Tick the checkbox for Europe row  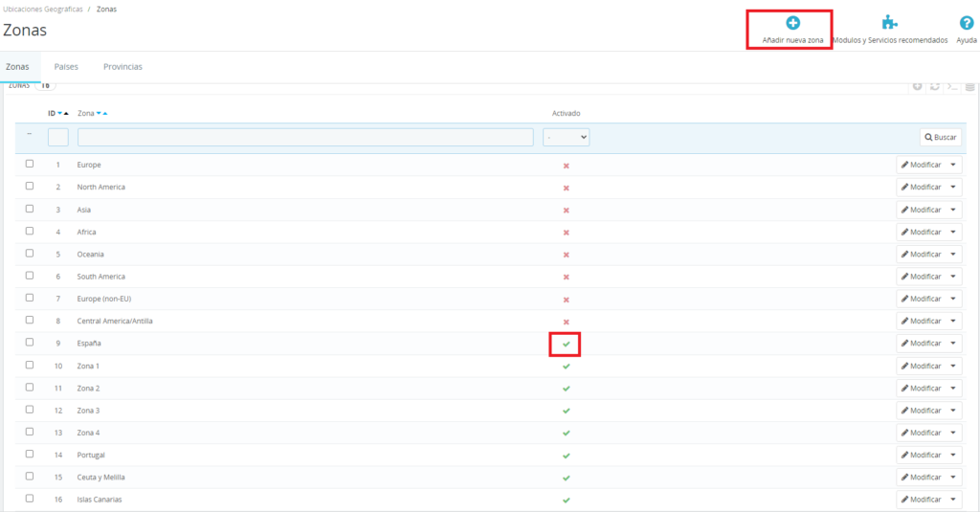point(30,164)
